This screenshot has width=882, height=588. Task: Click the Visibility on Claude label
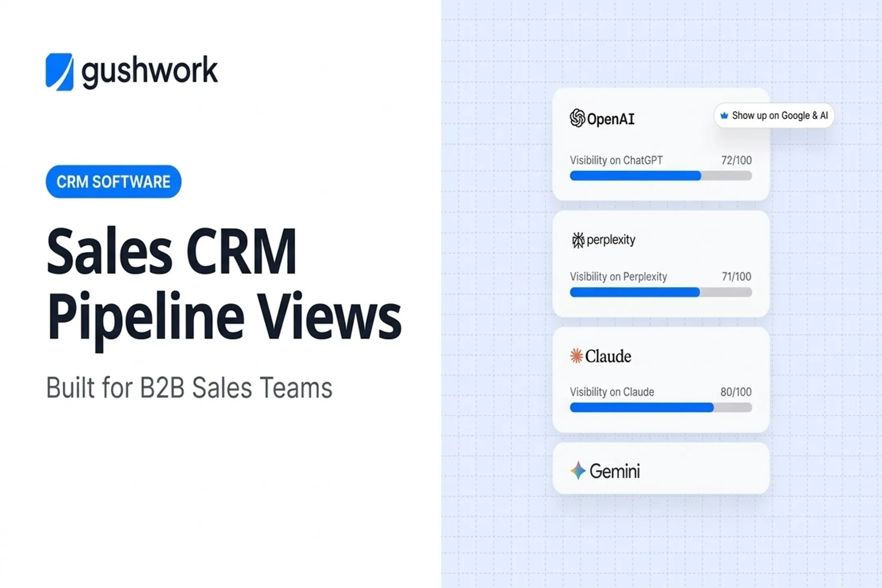612,392
